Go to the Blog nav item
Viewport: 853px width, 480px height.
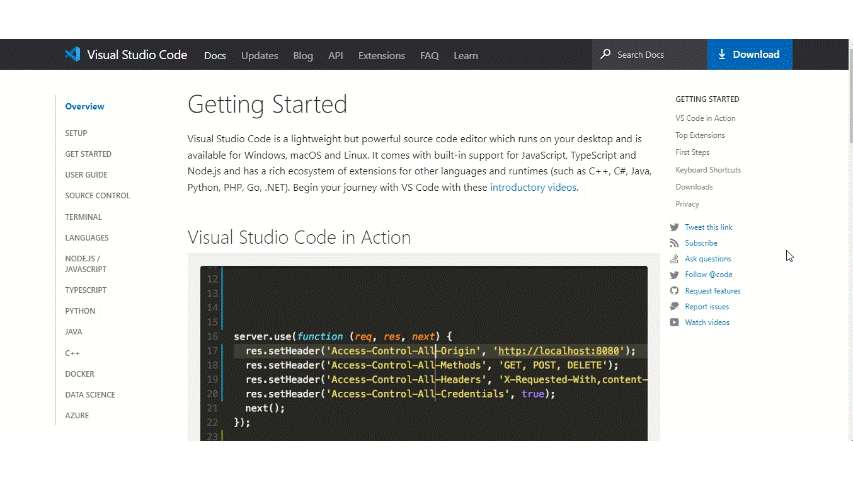(x=303, y=56)
